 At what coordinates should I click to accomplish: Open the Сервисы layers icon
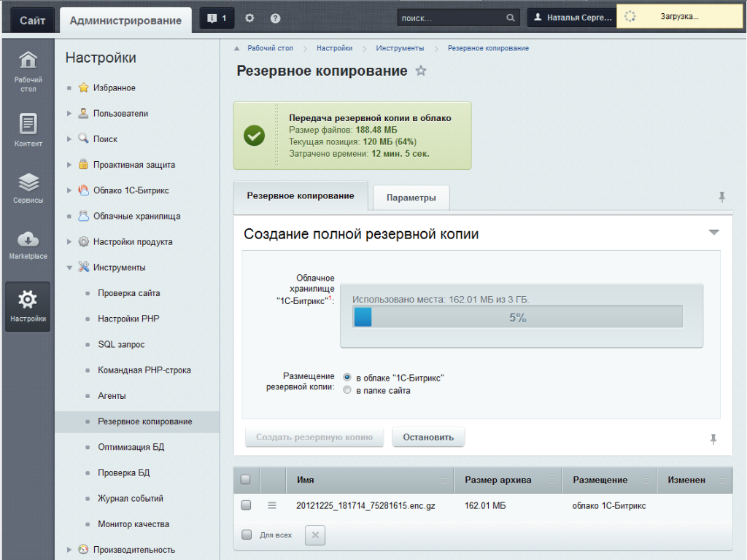click(28, 182)
